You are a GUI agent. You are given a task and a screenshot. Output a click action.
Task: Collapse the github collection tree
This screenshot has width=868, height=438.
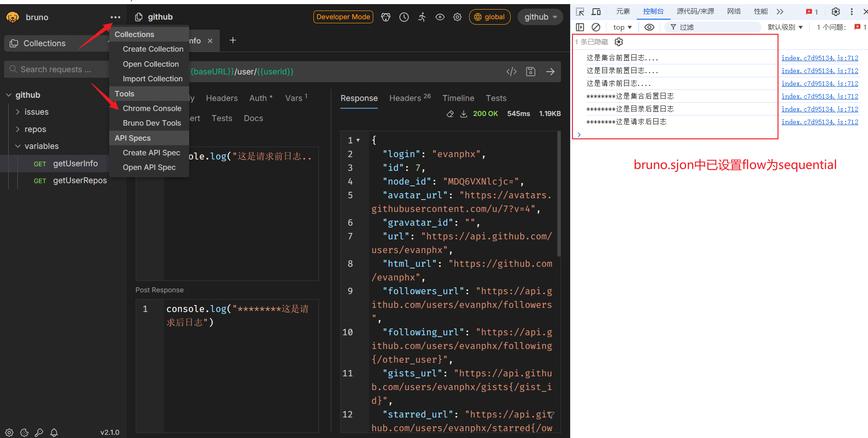point(9,95)
